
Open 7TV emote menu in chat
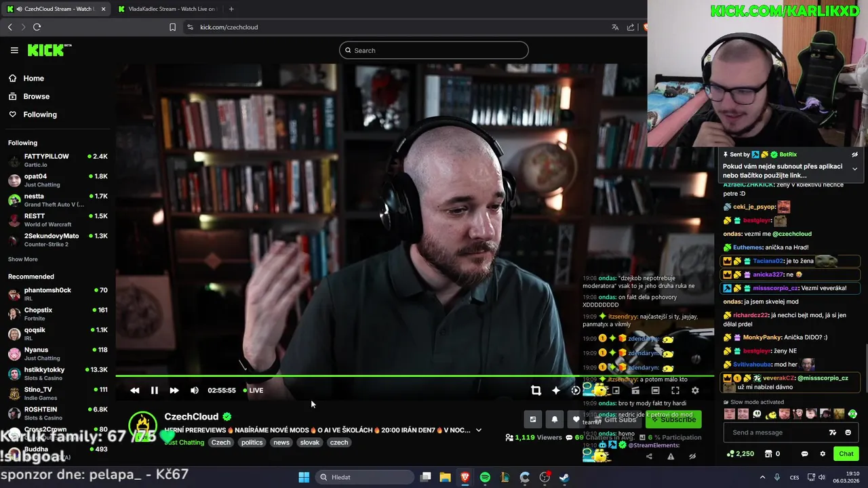833,432
